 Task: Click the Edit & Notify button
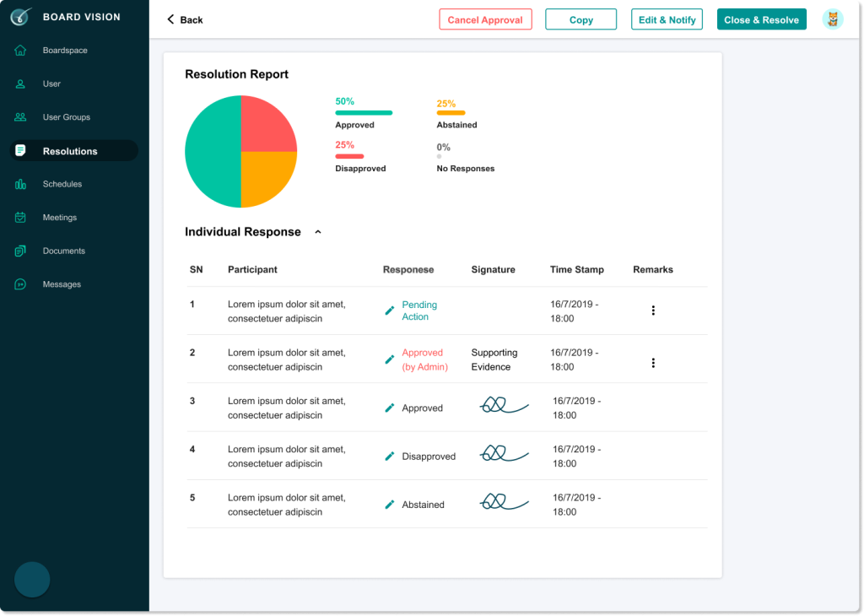[667, 19]
